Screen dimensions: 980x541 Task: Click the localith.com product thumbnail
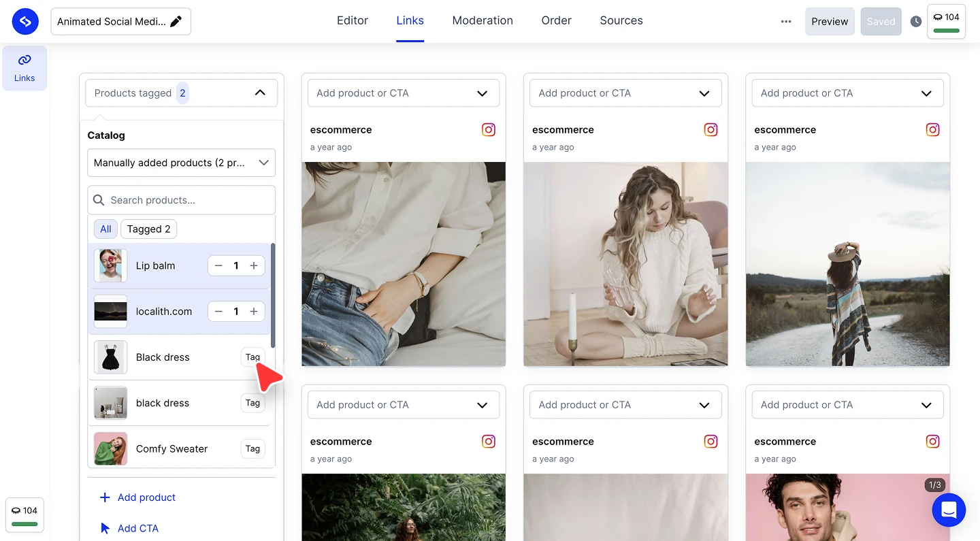tap(110, 312)
